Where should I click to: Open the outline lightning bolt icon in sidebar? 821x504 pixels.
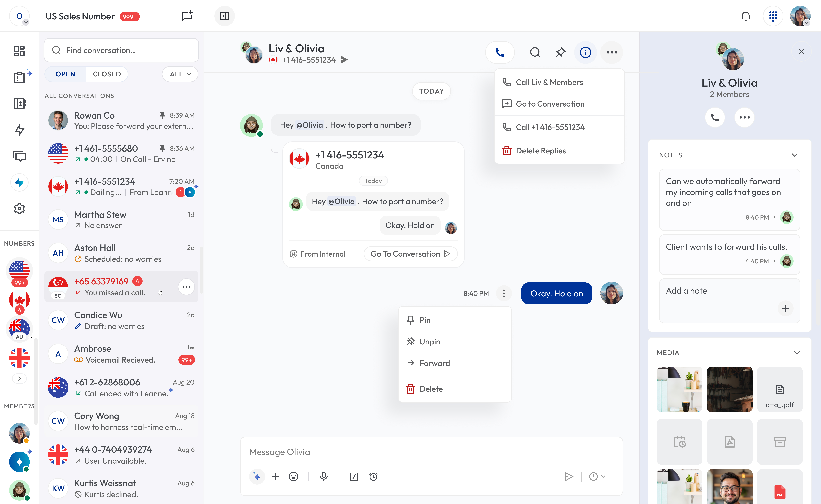click(19, 130)
